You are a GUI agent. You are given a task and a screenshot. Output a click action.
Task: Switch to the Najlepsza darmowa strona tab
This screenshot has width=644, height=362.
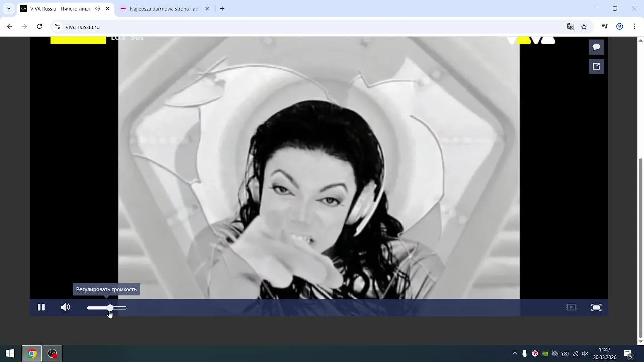pyautogui.click(x=165, y=9)
